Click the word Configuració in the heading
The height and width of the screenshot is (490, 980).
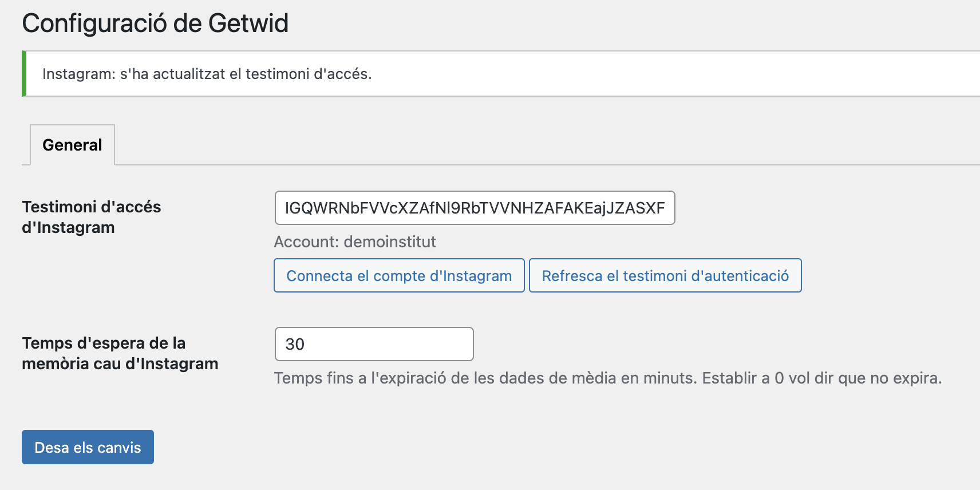point(94,23)
